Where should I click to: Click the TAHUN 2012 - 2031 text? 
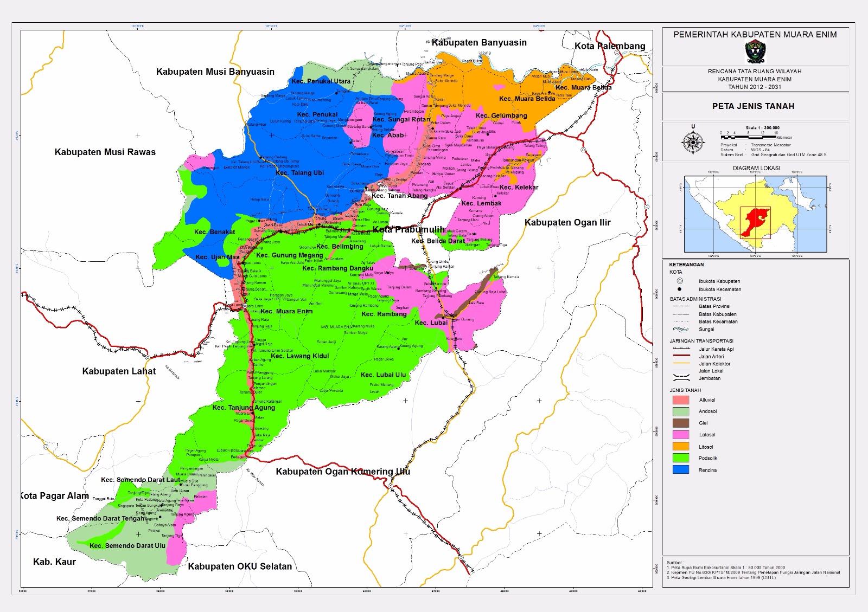pyautogui.click(x=755, y=87)
